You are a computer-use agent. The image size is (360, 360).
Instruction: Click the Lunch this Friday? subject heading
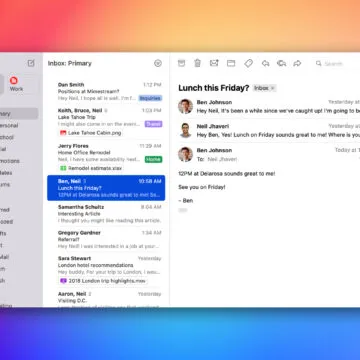[214, 88]
